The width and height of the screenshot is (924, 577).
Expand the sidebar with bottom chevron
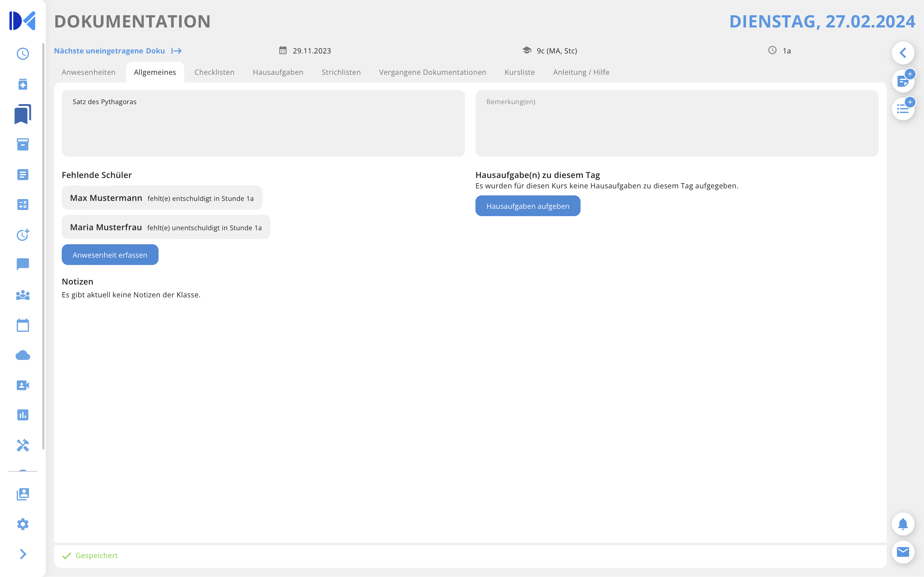click(x=23, y=554)
